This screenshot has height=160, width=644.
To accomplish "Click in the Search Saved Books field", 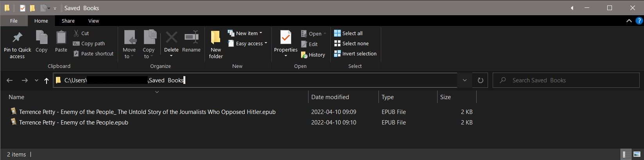I will (x=563, y=80).
